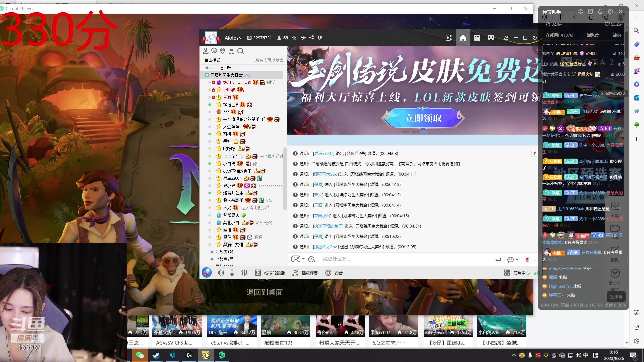Image resolution: width=644 pixels, height=362 pixels.
Task: Click the split screen icon in browser toolbar
Action: [560, 17]
